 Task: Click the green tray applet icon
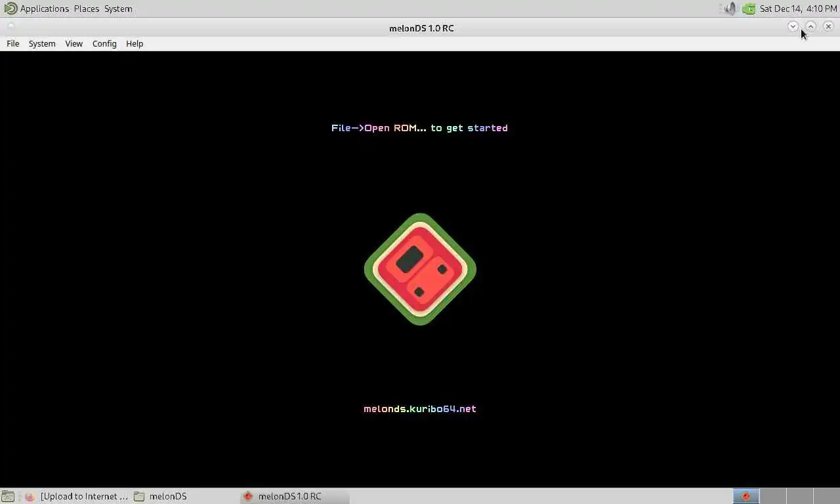point(749,9)
